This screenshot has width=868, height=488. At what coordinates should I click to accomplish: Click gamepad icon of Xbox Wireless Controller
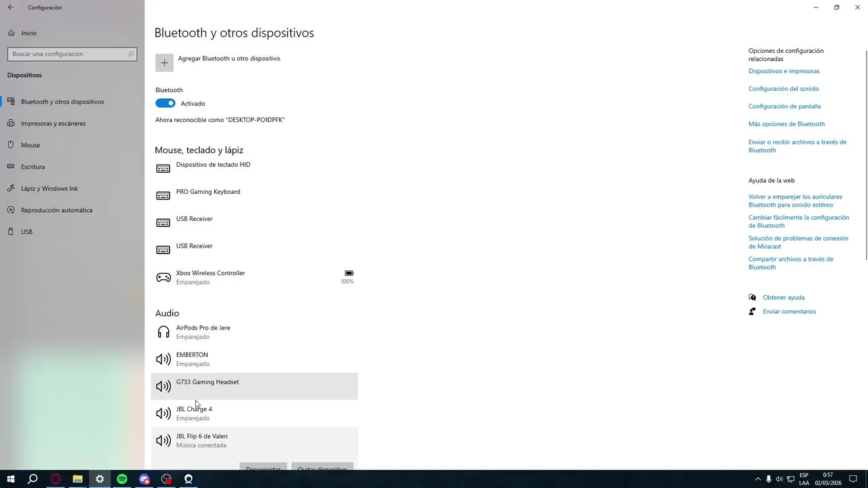(x=163, y=277)
